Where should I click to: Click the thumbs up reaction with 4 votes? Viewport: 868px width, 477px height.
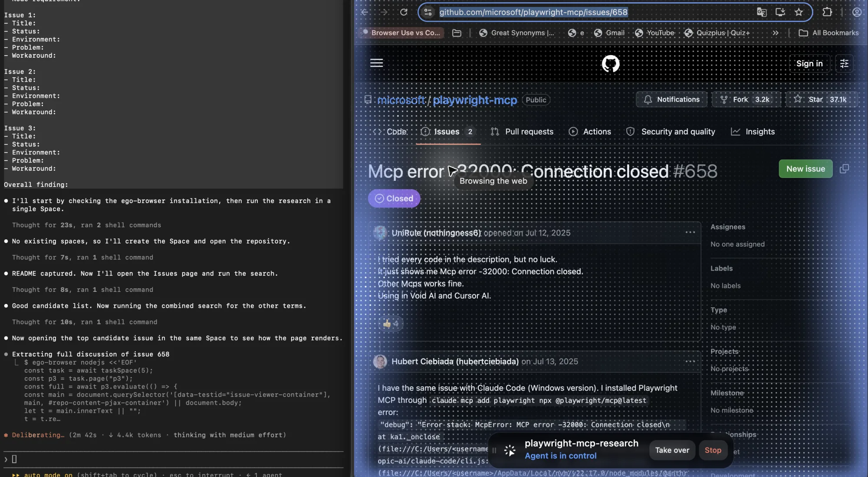(x=391, y=323)
